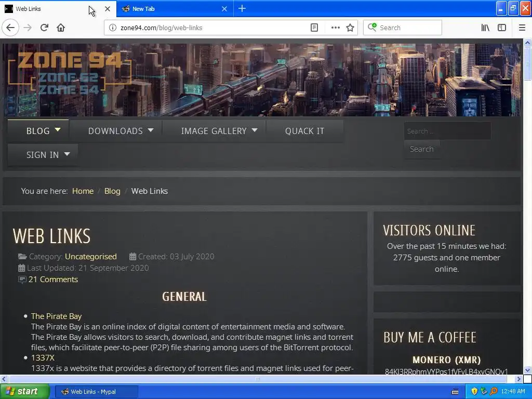Click the Last Updated: 21 September 2020 text
This screenshot has width=532, height=399.
coord(88,268)
